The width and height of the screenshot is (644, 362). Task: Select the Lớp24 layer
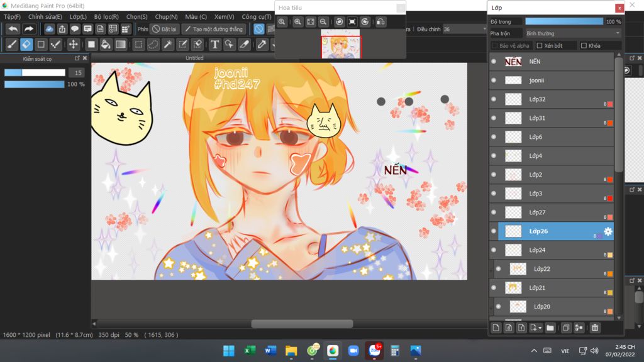point(551,250)
